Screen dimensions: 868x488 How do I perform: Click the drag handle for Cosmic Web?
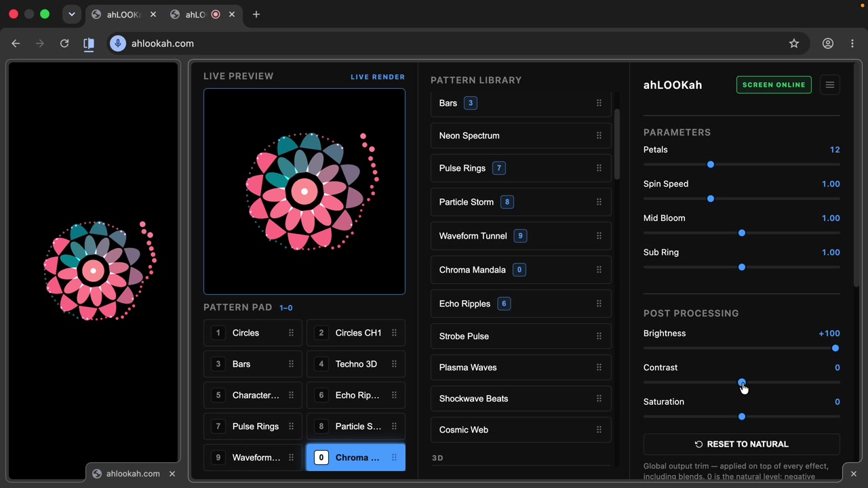click(x=599, y=430)
